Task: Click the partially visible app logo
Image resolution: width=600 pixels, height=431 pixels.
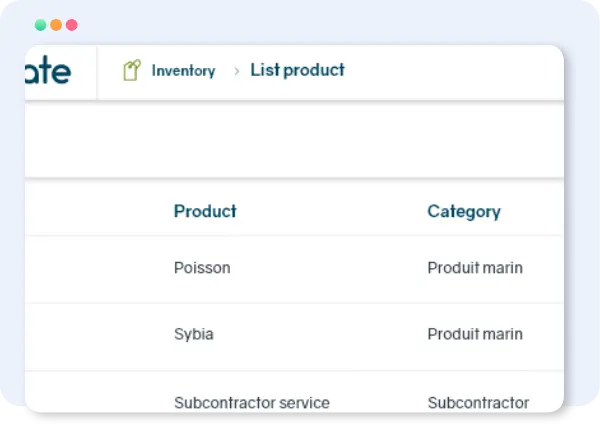Action: [48, 72]
